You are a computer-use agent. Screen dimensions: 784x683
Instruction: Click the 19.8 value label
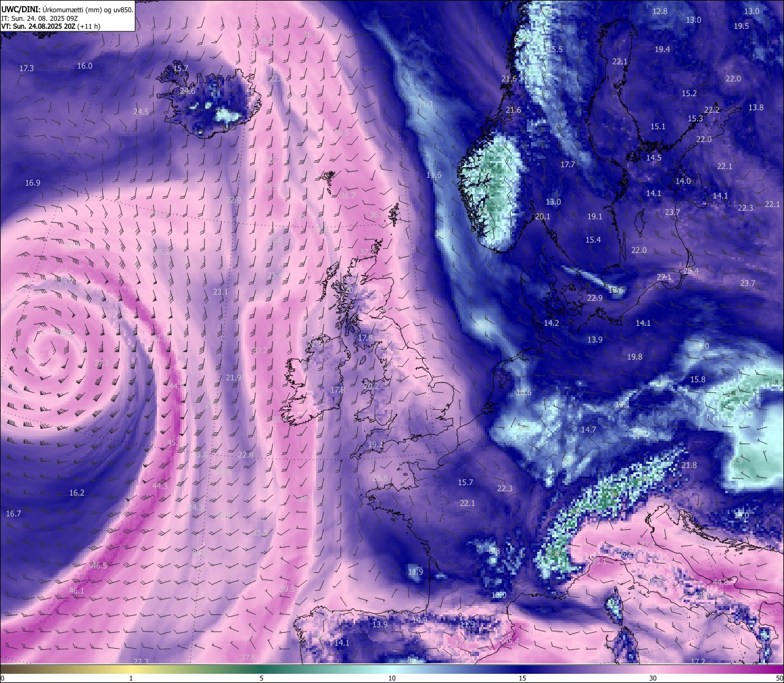[635, 357]
